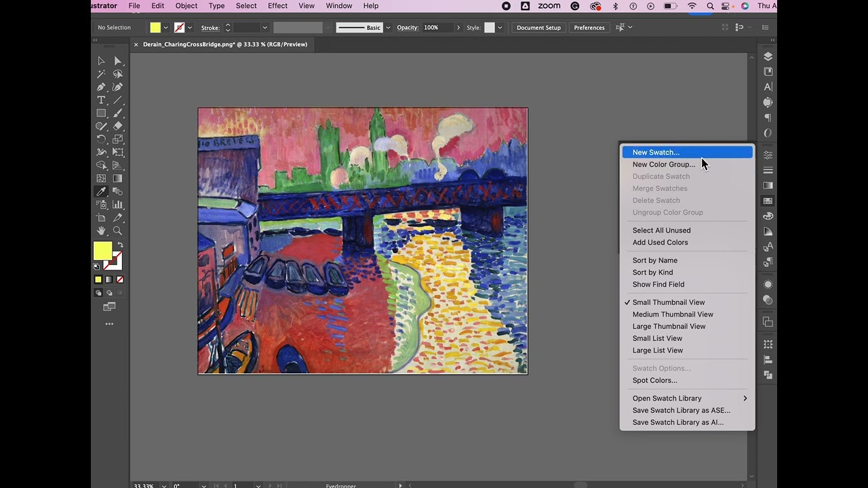The height and width of the screenshot is (488, 868).
Task: Select the Curvature tool
Action: click(x=118, y=87)
